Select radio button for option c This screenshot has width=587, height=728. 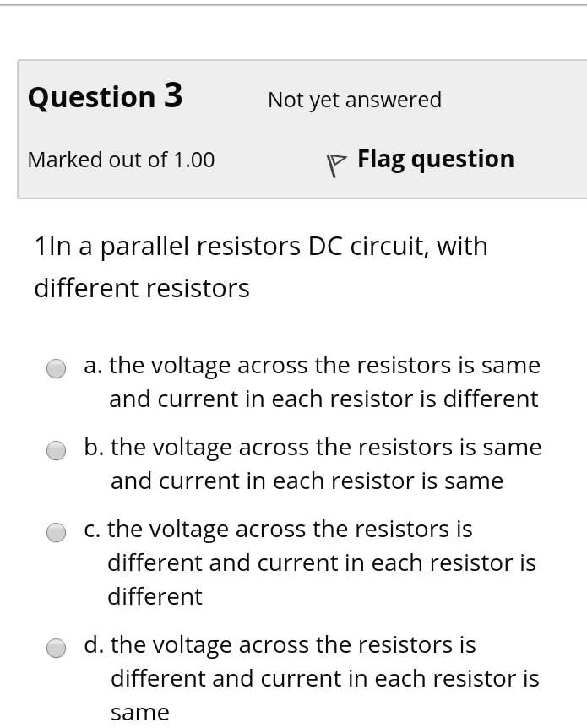pos(56,532)
